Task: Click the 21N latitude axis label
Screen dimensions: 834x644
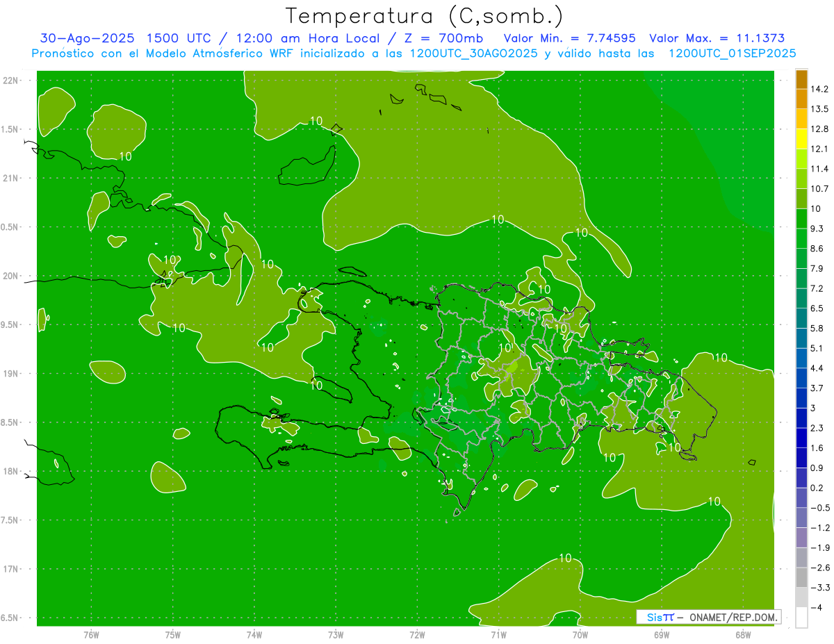Action: point(10,178)
